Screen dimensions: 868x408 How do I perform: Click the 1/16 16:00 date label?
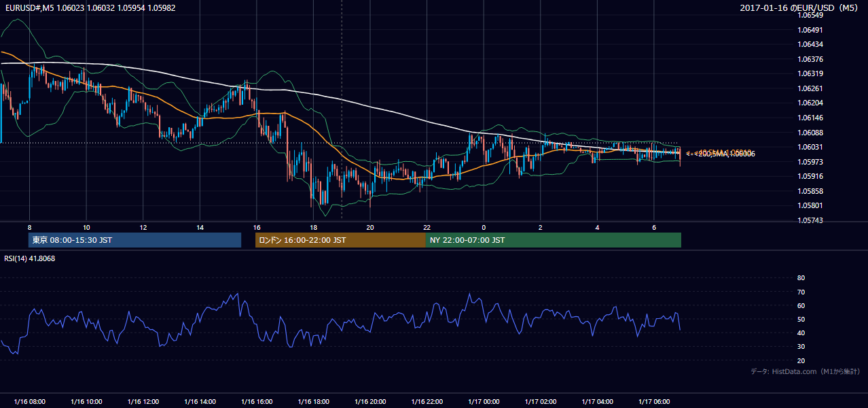[257, 402]
